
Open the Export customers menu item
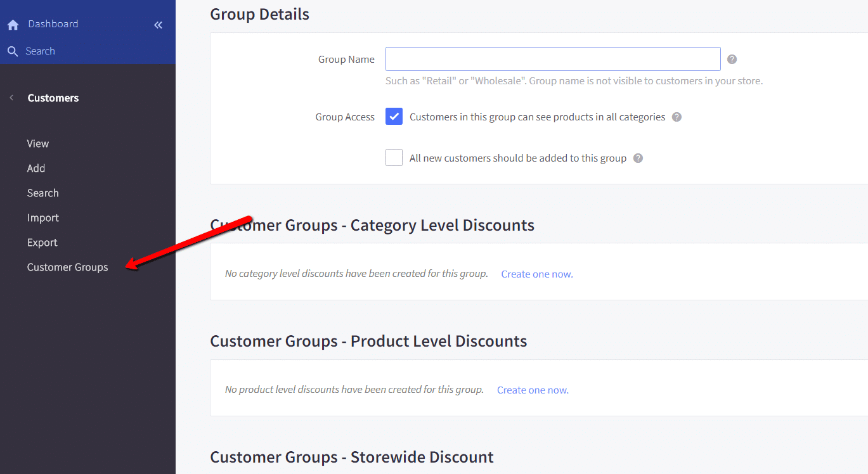(42, 243)
